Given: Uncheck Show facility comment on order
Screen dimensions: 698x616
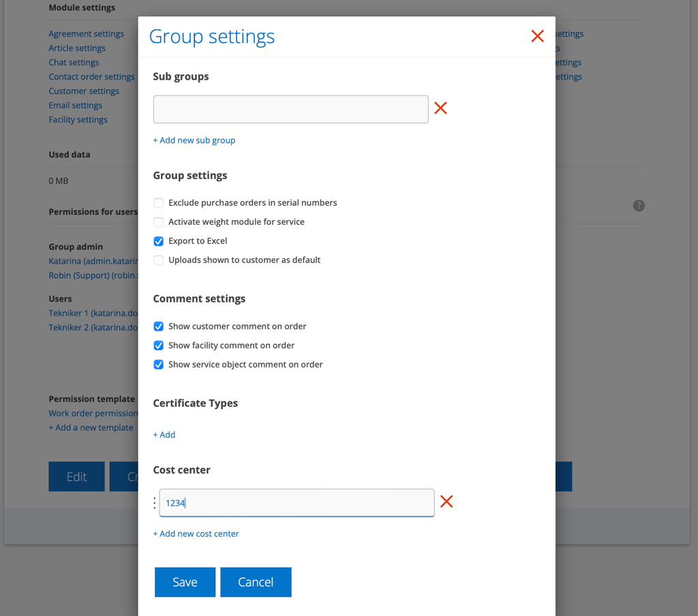Looking at the screenshot, I should [159, 345].
